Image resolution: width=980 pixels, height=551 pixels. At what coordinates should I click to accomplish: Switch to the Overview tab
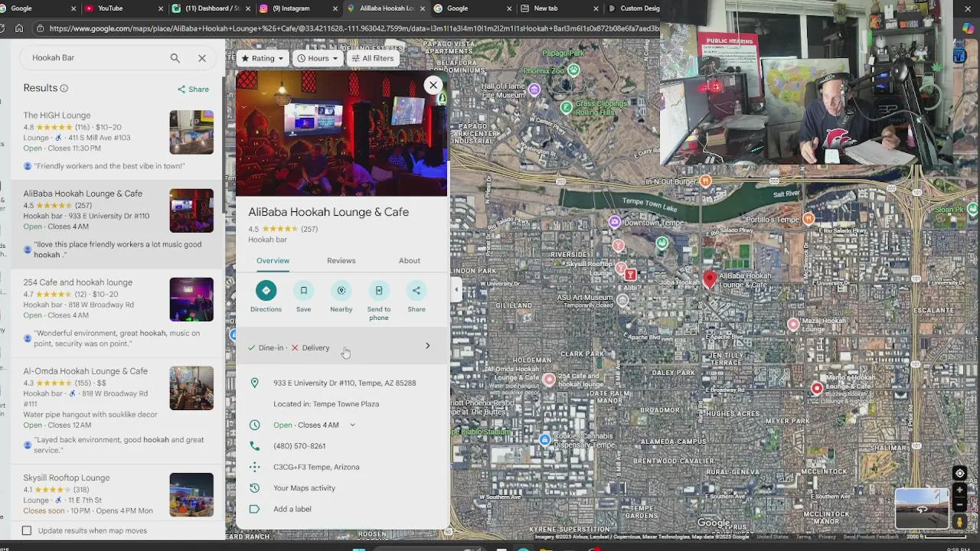(x=273, y=261)
